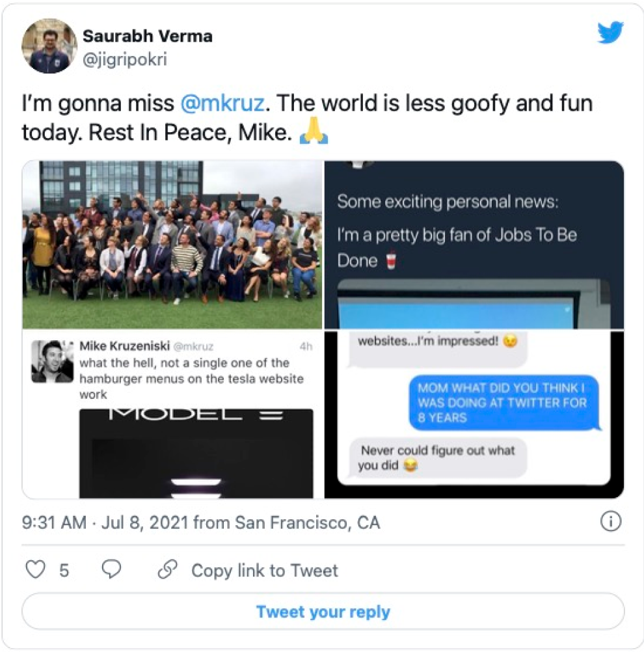The width and height of the screenshot is (644, 652).
Task: Open the group photo thumbnail
Action: pos(172,245)
